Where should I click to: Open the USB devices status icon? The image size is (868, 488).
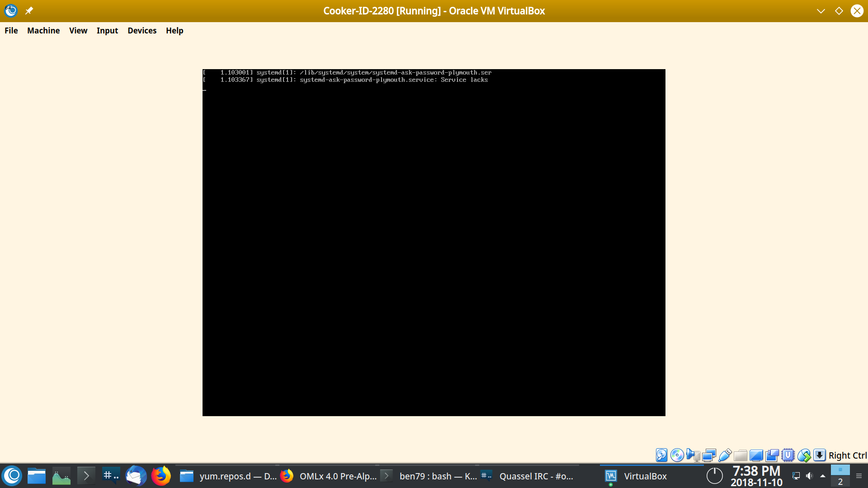click(x=725, y=455)
